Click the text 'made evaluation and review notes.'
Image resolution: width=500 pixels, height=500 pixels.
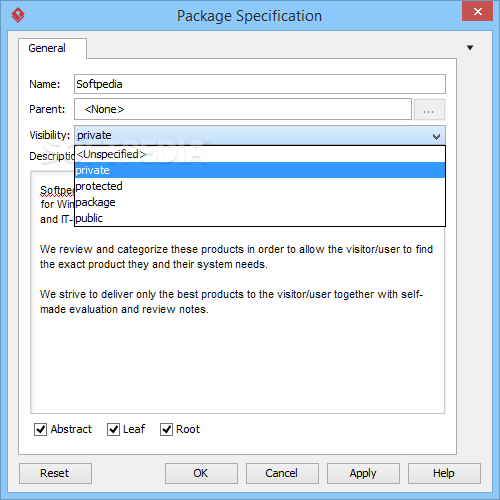(x=124, y=309)
